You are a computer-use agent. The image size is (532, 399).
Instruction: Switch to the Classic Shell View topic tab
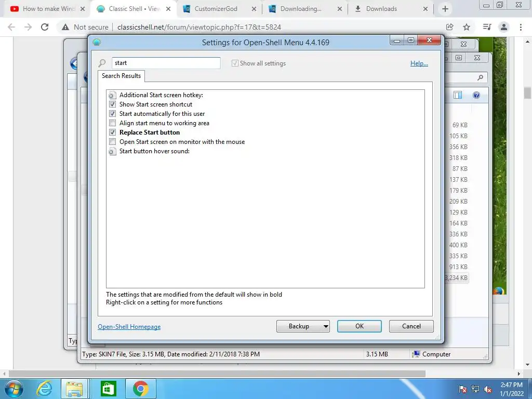[x=134, y=9]
